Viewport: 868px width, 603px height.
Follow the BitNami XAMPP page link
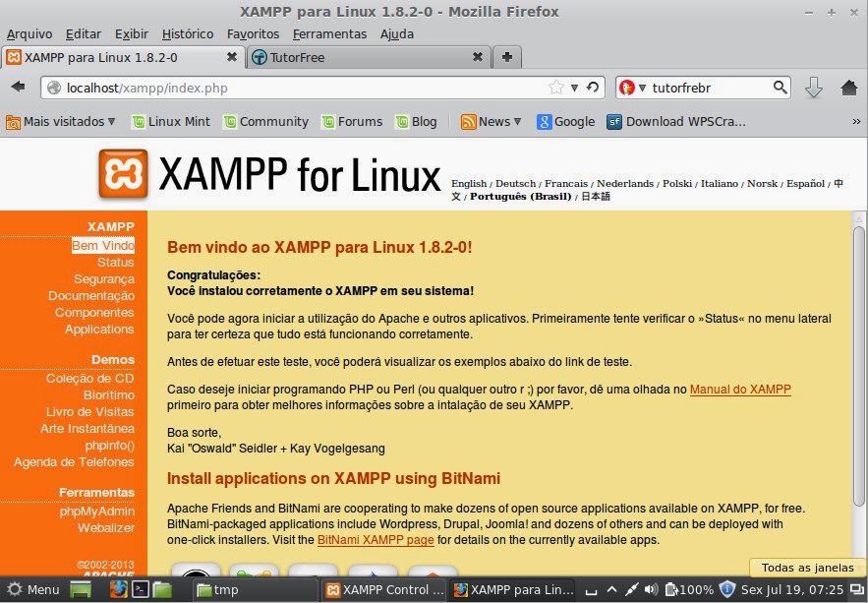tap(376, 540)
